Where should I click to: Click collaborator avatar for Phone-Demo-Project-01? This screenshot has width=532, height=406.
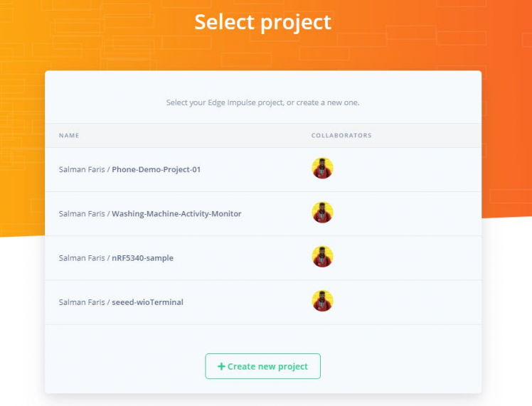[322, 169]
